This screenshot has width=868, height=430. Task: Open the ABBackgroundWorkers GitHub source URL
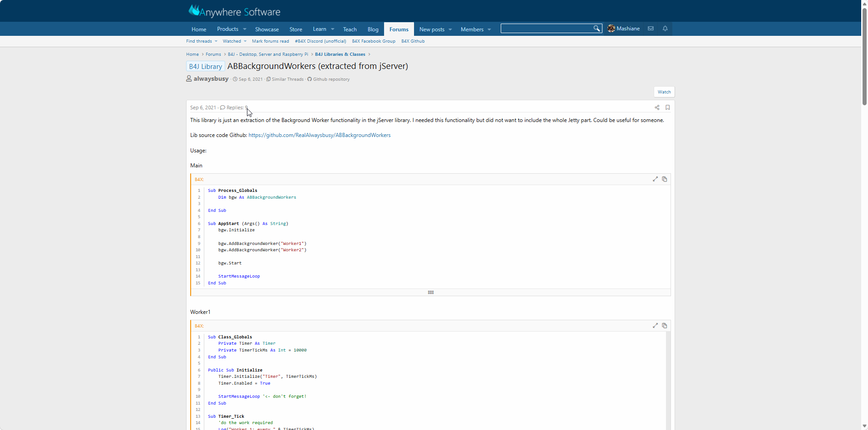[320, 135]
